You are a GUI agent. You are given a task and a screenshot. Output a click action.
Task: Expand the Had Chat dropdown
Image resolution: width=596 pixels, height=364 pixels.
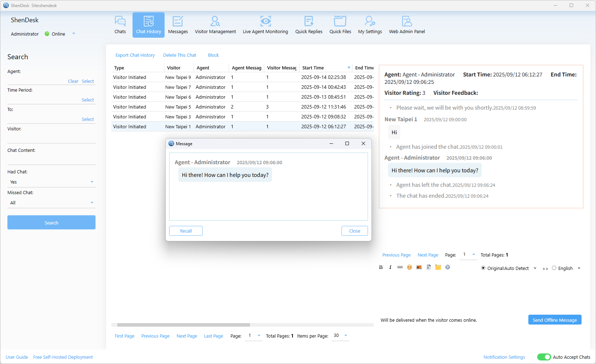pos(51,182)
